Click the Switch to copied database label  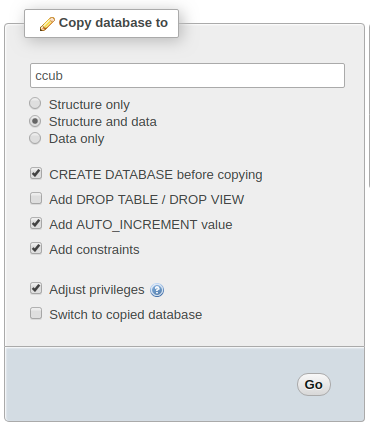126,315
